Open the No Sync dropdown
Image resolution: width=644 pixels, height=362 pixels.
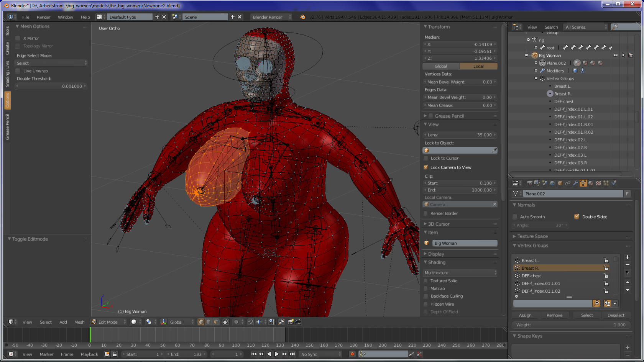320,354
